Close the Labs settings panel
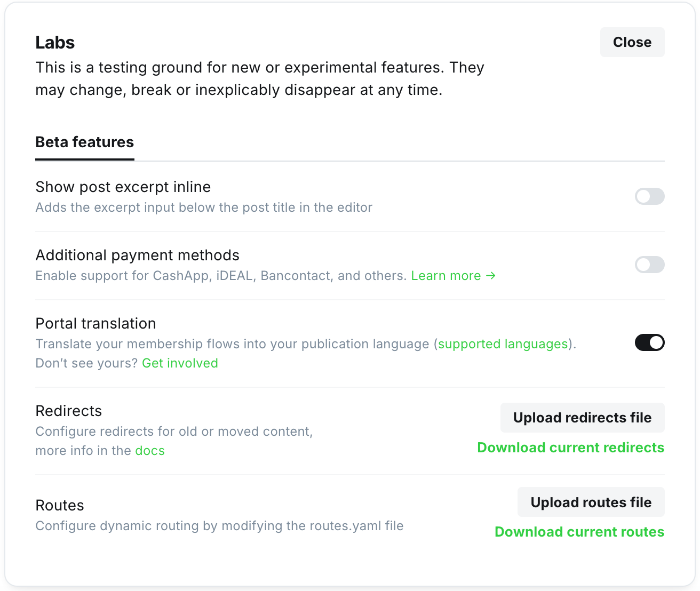Viewport: 700px width, 591px height. point(632,42)
